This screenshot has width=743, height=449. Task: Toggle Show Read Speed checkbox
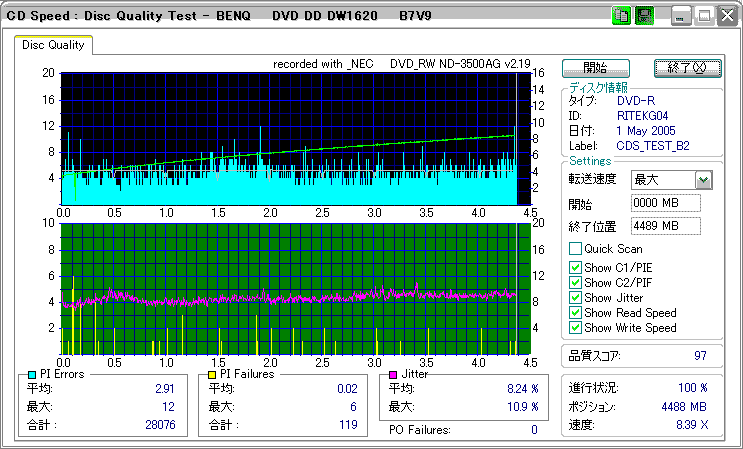[x=575, y=313]
